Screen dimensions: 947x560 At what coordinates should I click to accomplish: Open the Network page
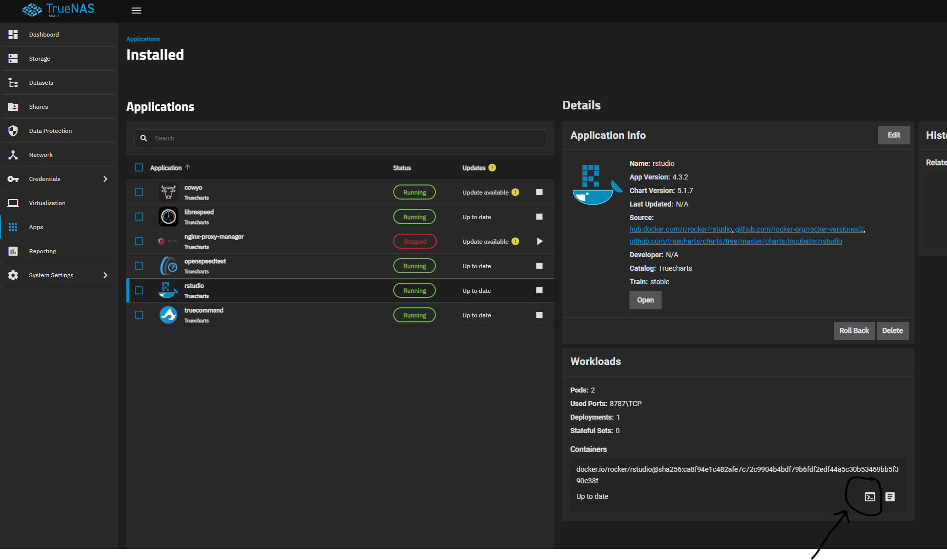59,155
